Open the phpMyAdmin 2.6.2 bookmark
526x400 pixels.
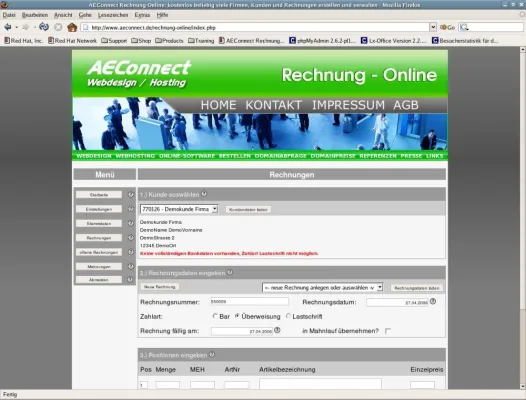322,41
